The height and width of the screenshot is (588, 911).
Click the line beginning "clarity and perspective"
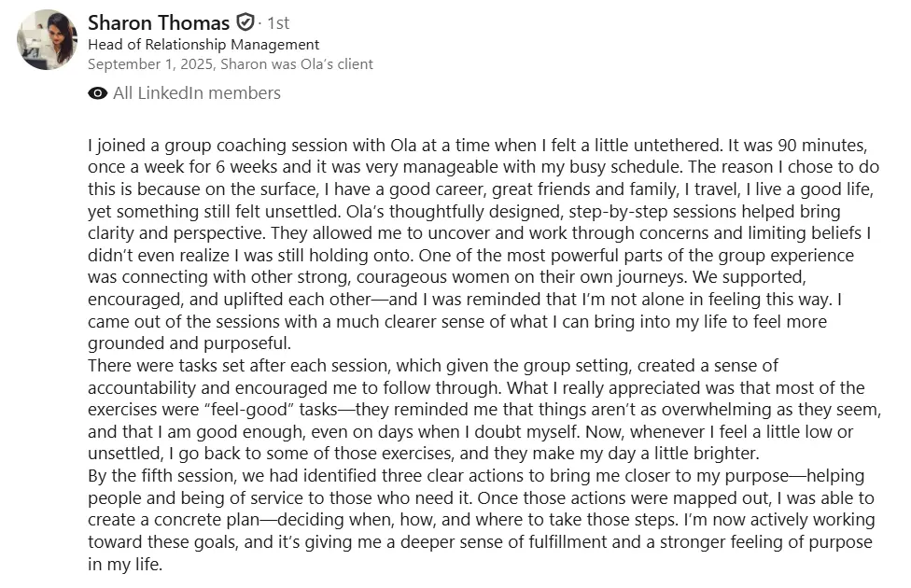480,233
